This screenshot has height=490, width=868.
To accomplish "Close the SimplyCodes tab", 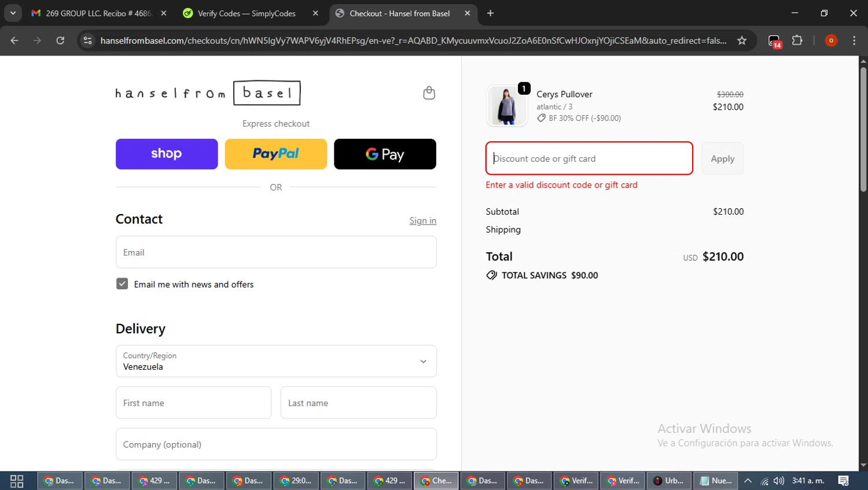I will [315, 13].
